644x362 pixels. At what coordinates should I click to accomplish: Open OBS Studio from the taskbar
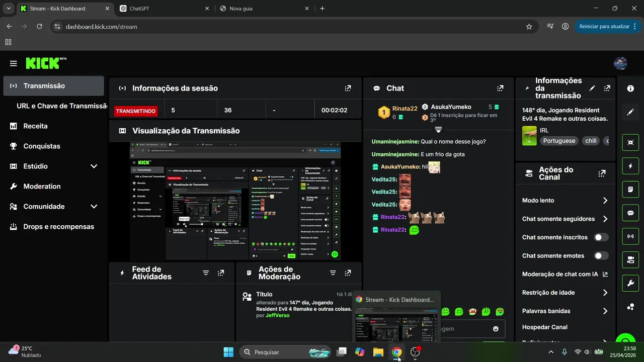coord(415,352)
